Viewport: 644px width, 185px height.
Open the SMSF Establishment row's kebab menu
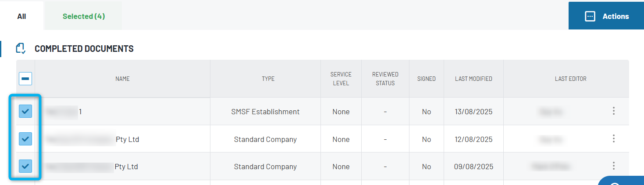click(x=613, y=111)
